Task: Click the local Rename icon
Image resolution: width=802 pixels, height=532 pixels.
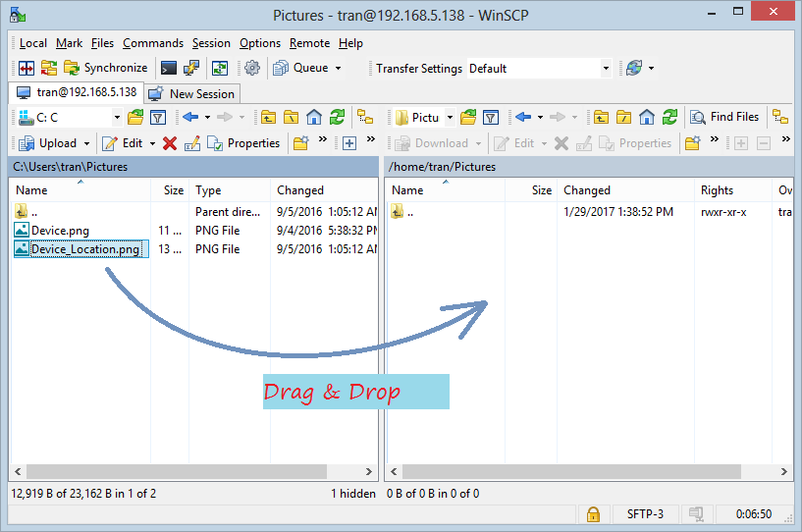Action: click(192, 143)
